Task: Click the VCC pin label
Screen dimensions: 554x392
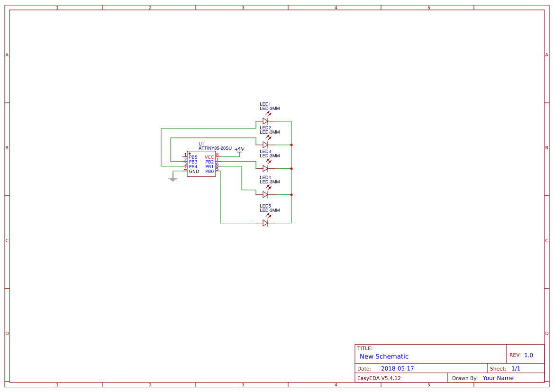Action: point(209,157)
